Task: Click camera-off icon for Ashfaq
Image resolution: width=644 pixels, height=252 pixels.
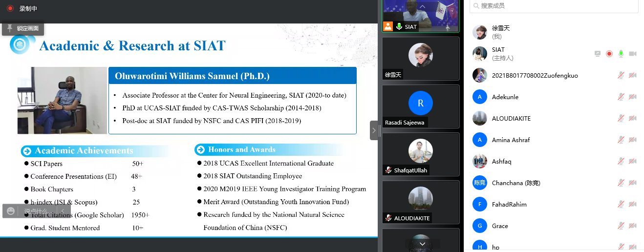Action: tap(632, 161)
